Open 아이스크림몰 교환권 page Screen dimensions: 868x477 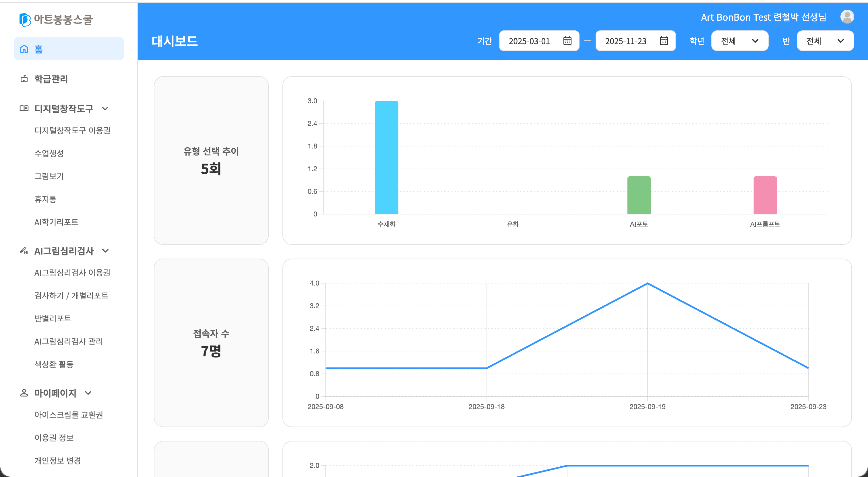tap(69, 415)
